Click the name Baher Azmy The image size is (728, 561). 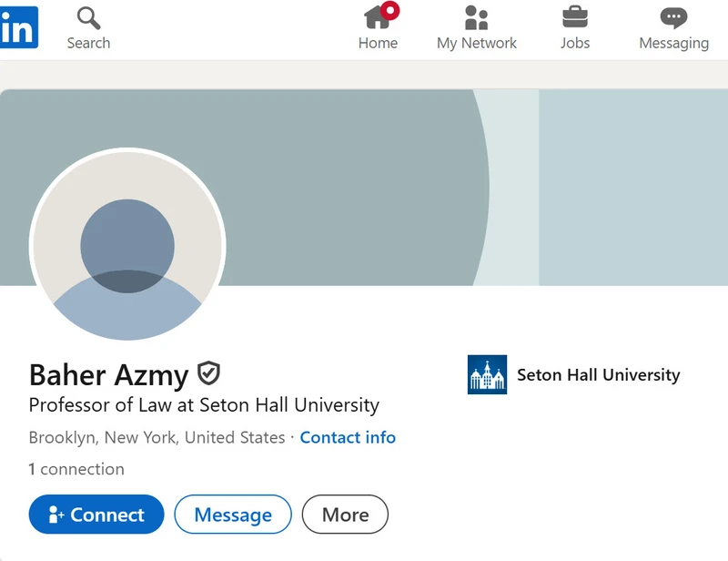coord(108,374)
